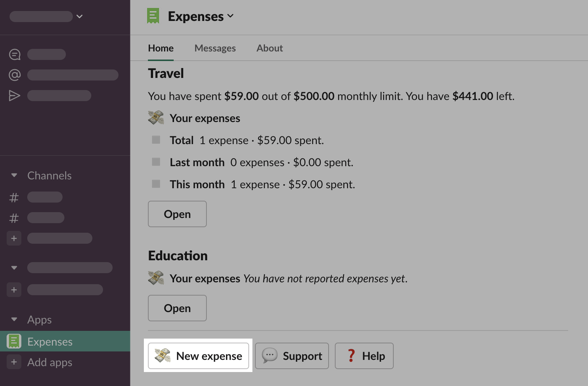Screen dimensions: 588x386
Task: Click the plus icon beside Add apps
Action: tap(14, 362)
